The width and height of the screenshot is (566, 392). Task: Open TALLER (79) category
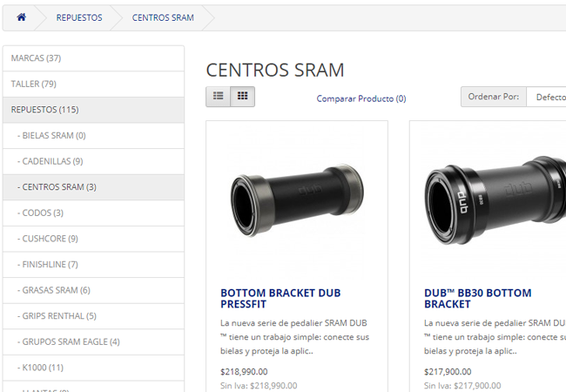click(x=93, y=84)
